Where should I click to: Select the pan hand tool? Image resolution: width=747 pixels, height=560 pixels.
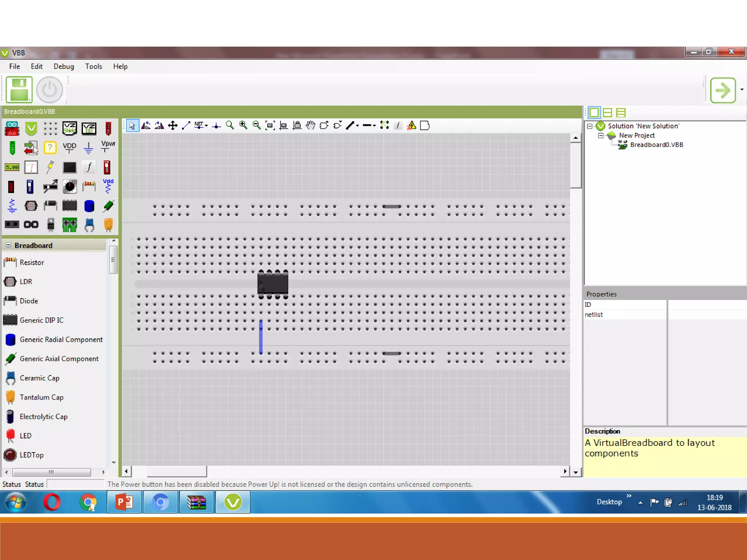point(310,125)
